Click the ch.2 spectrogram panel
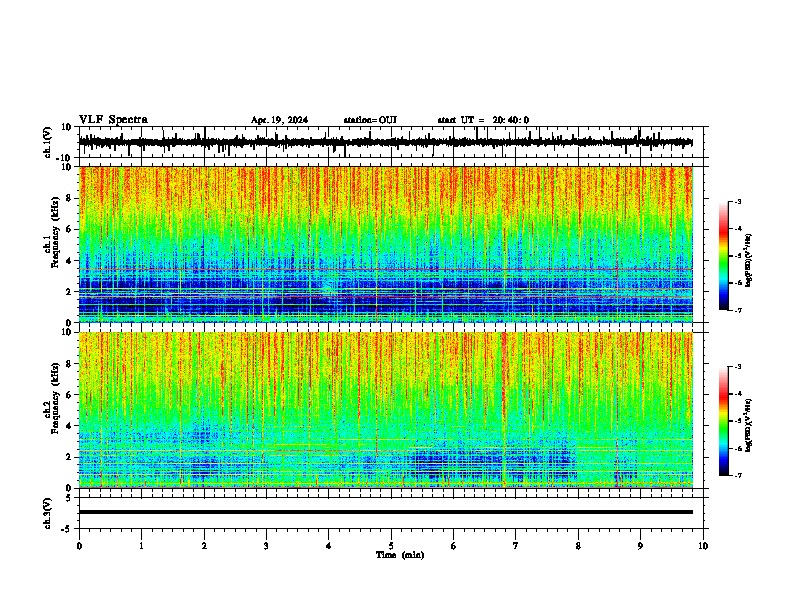792x612 pixels. (386, 410)
